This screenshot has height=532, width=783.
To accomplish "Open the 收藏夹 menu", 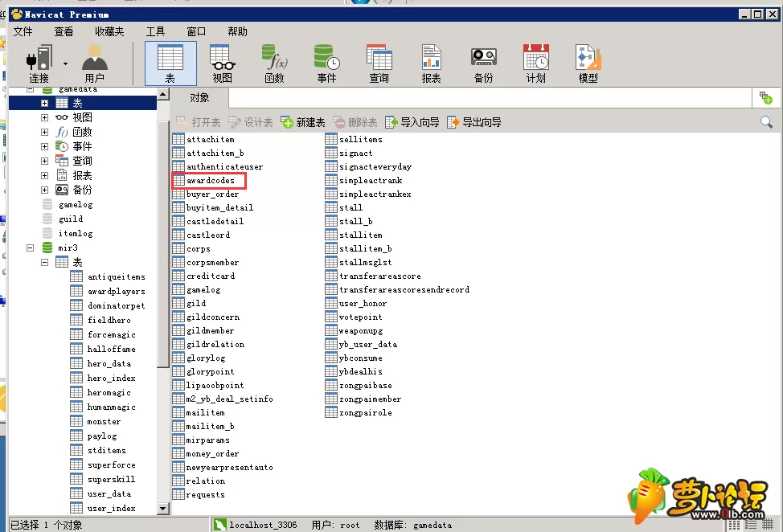I will [x=109, y=31].
